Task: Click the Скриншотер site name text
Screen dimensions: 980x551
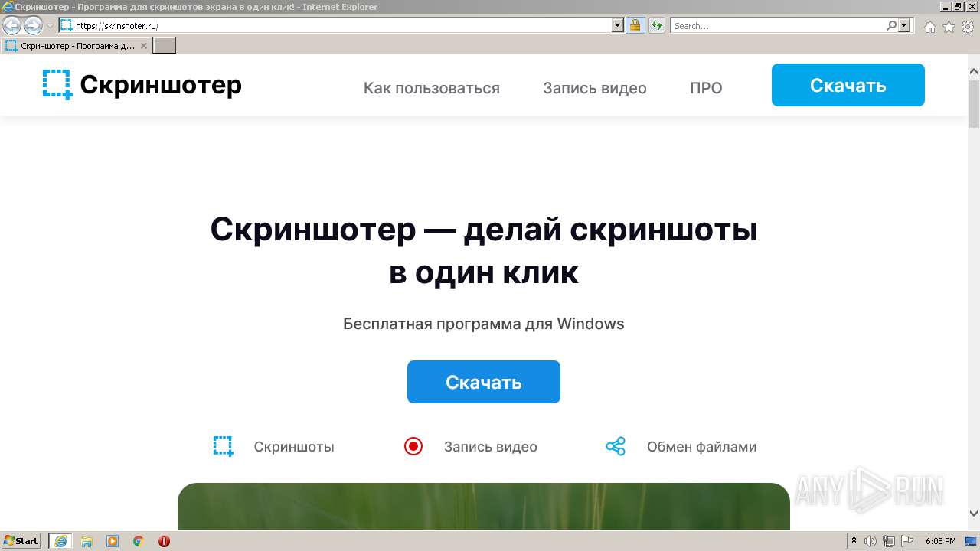Action: [161, 85]
